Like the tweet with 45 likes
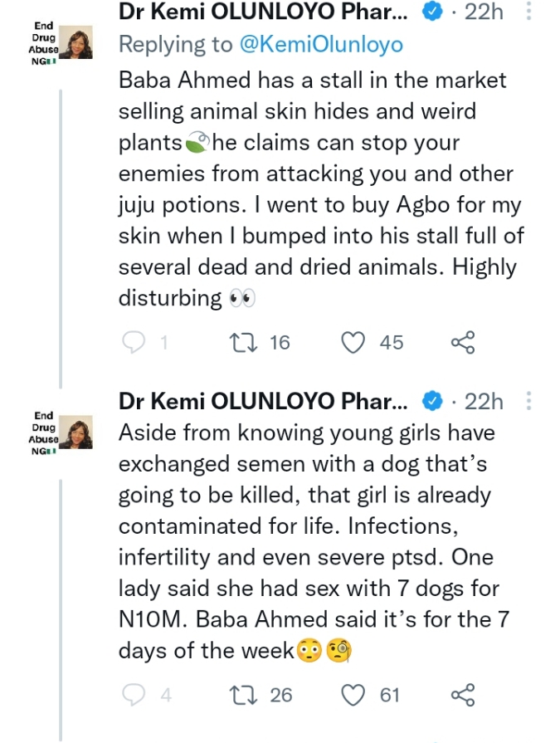This screenshot has height=743, width=560. [354, 342]
